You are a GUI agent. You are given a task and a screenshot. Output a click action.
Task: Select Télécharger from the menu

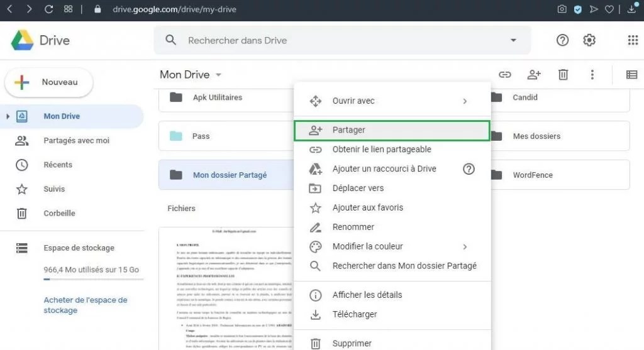click(392, 314)
